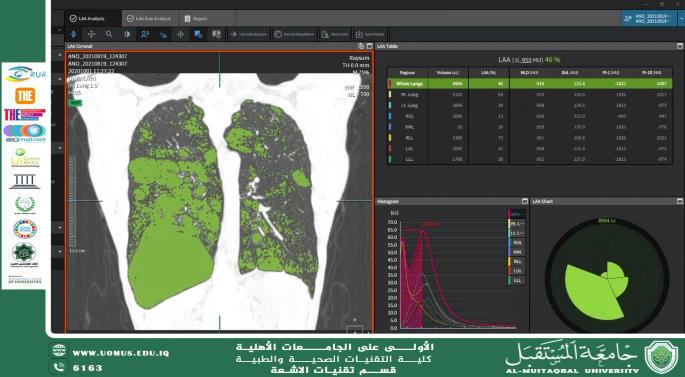
Task: Select the RUL row in LAA table
Action: click(529, 116)
